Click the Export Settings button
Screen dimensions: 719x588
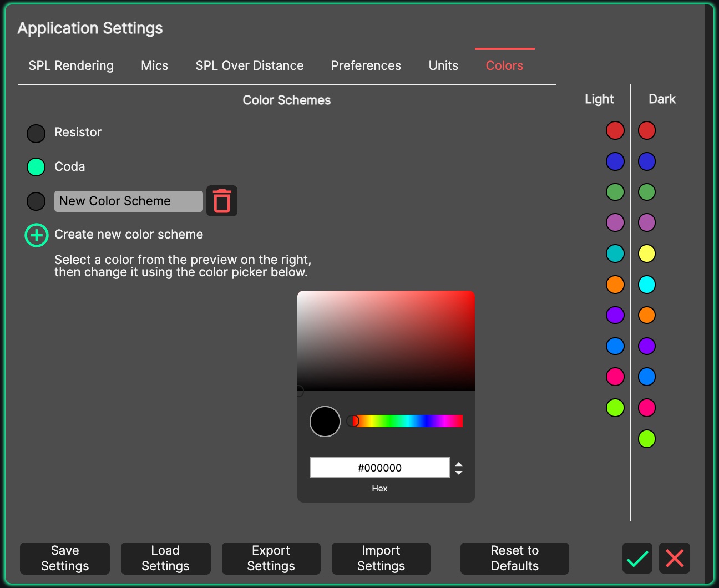271,558
